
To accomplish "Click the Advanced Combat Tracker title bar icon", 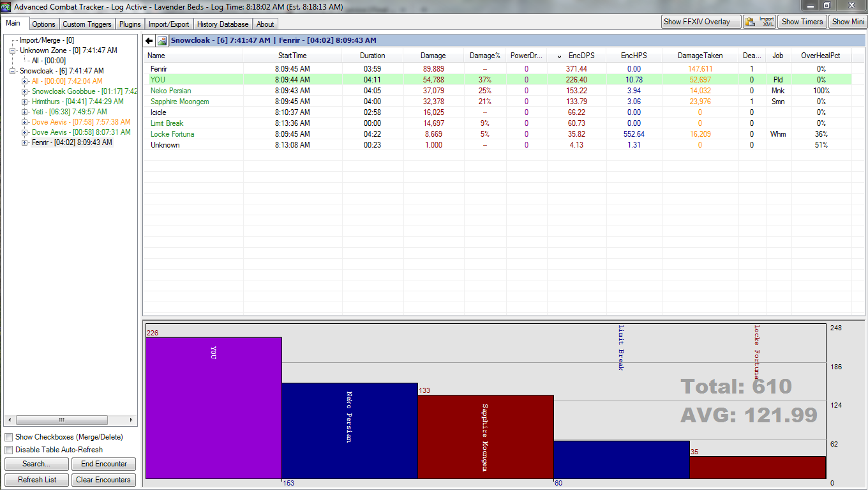I will click(x=6, y=6).
